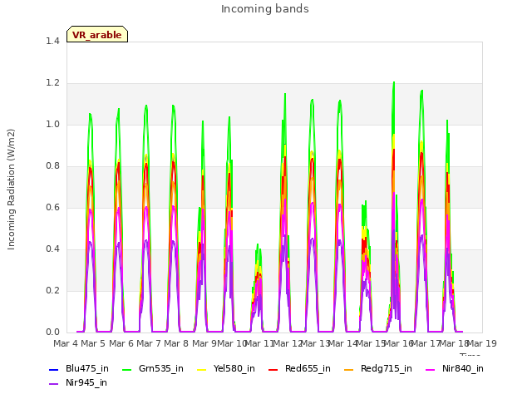The height and width of the screenshot is (399, 532).
Task: Click the purple Nir945_in legend swatch
Action: pos(54,384)
